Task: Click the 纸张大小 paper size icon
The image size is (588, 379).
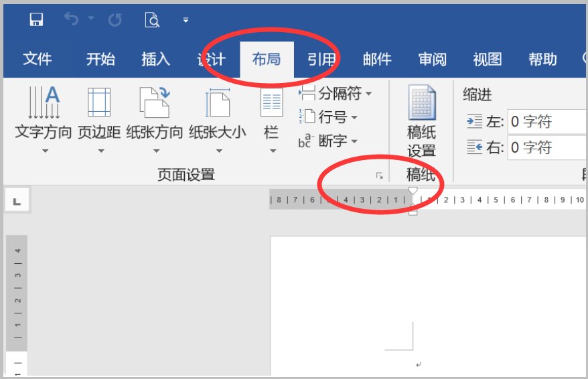Action: (x=218, y=102)
